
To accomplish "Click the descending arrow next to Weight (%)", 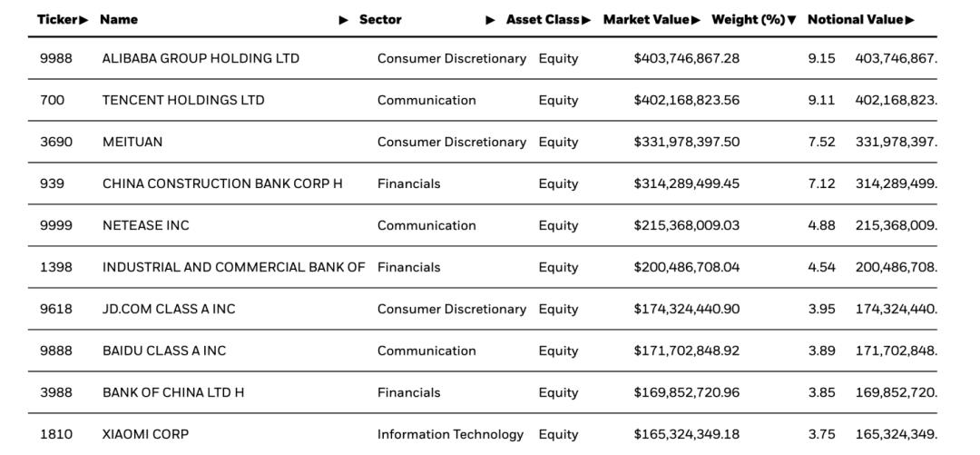I will tap(792, 20).
